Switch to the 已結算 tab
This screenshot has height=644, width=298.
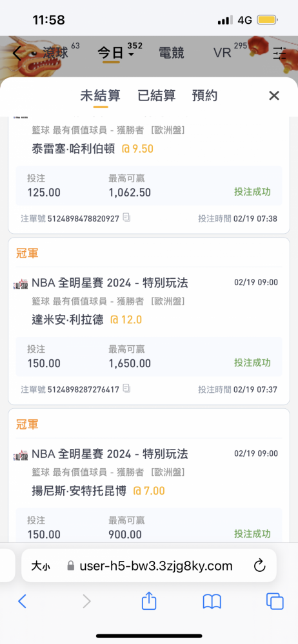(x=156, y=96)
